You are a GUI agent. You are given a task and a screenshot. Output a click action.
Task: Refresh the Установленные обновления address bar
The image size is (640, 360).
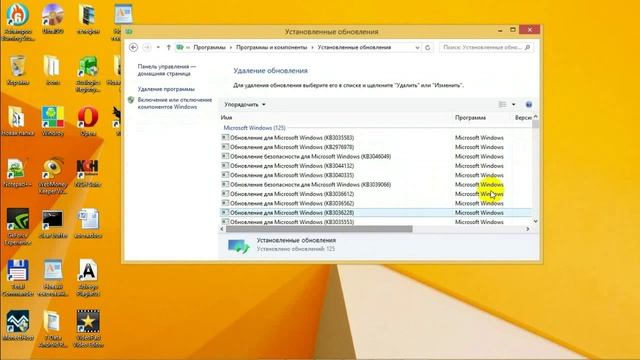(x=427, y=47)
